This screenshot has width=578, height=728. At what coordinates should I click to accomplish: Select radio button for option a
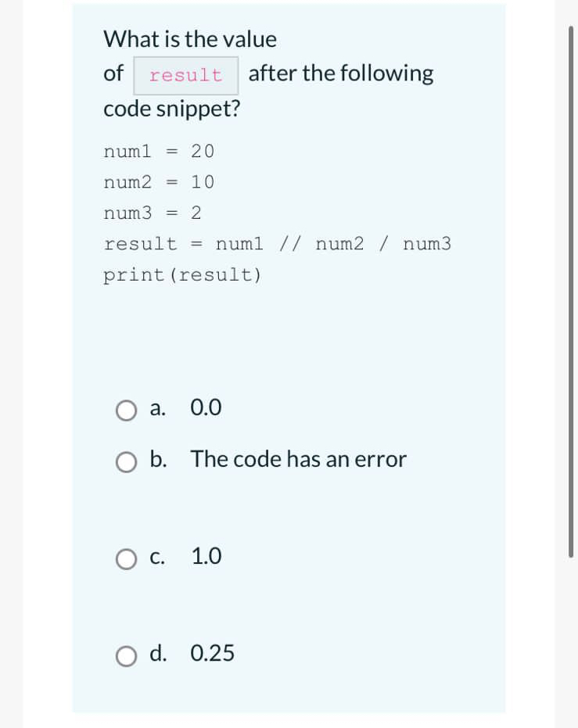coord(126,410)
